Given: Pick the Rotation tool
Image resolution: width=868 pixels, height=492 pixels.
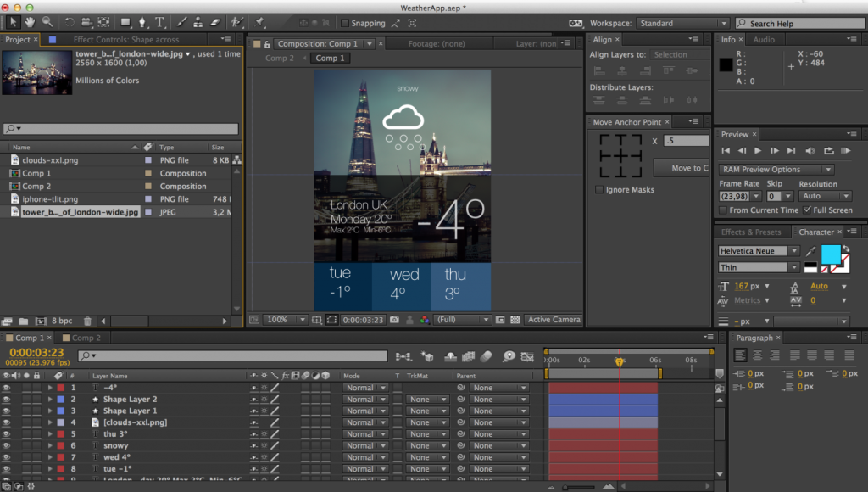Looking at the screenshot, I should [70, 21].
